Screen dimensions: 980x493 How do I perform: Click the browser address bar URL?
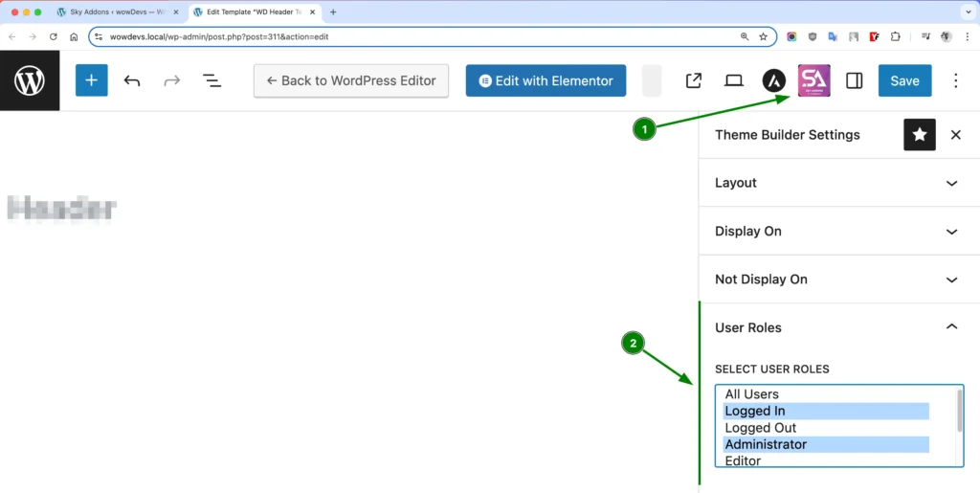(x=219, y=37)
